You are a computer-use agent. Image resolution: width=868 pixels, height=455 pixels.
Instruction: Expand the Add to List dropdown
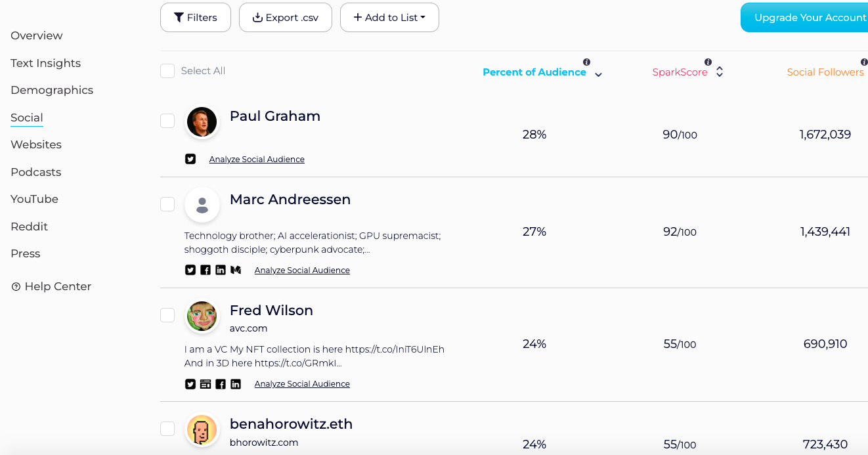(x=389, y=18)
